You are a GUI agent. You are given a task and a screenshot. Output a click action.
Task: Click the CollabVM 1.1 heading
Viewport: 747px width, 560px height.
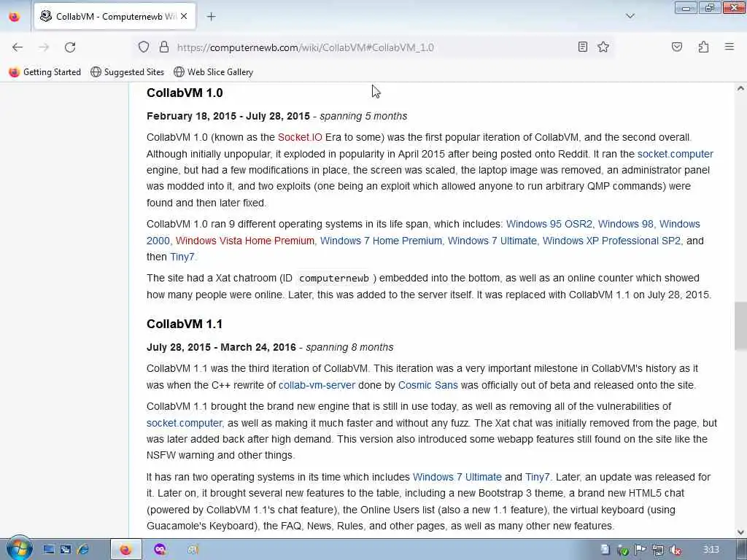pos(185,324)
